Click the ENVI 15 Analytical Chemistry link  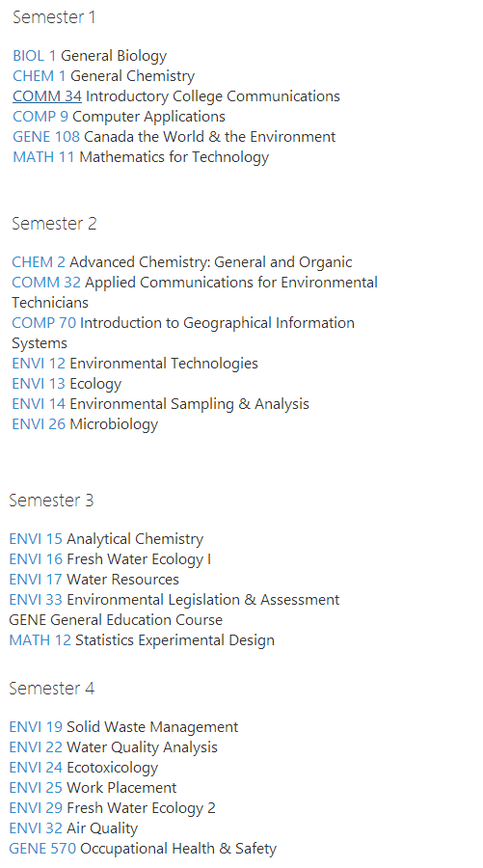click(x=36, y=539)
